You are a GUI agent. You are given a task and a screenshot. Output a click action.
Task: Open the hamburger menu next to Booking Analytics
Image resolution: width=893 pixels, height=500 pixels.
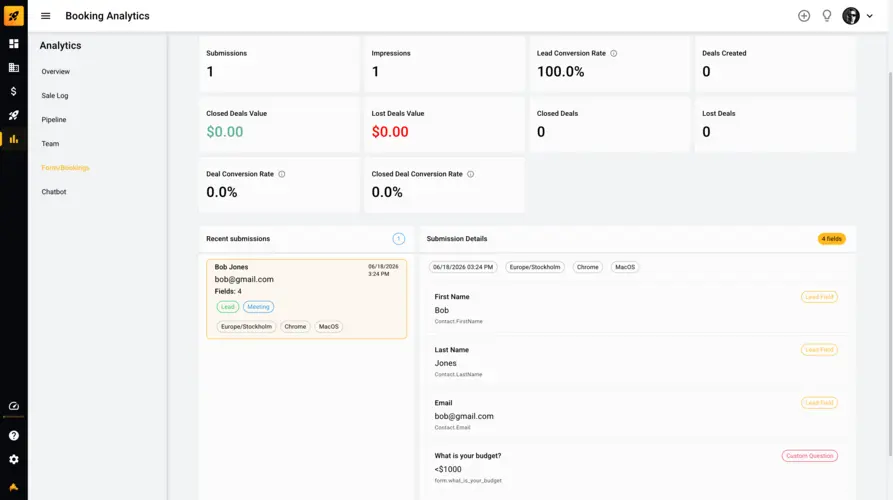46,16
